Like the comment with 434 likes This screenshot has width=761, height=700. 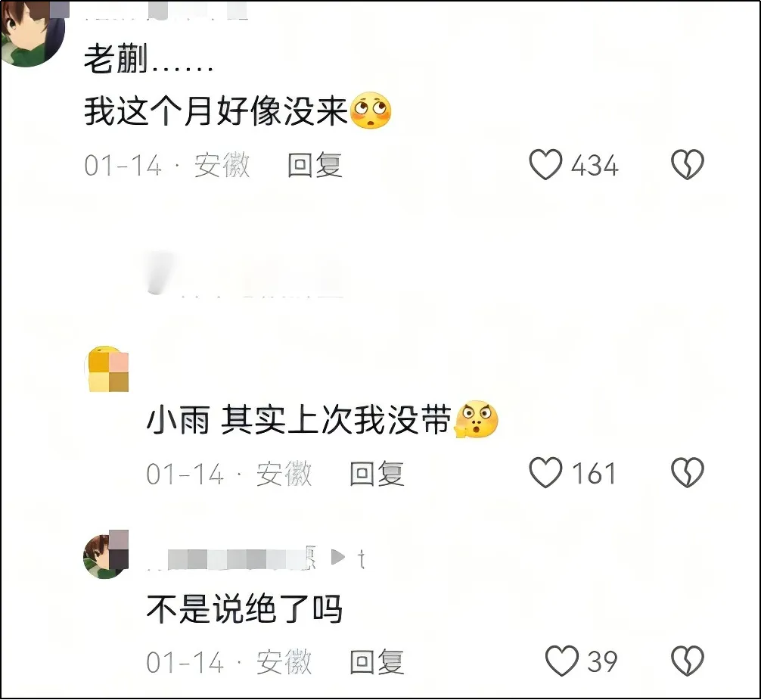tap(545, 164)
